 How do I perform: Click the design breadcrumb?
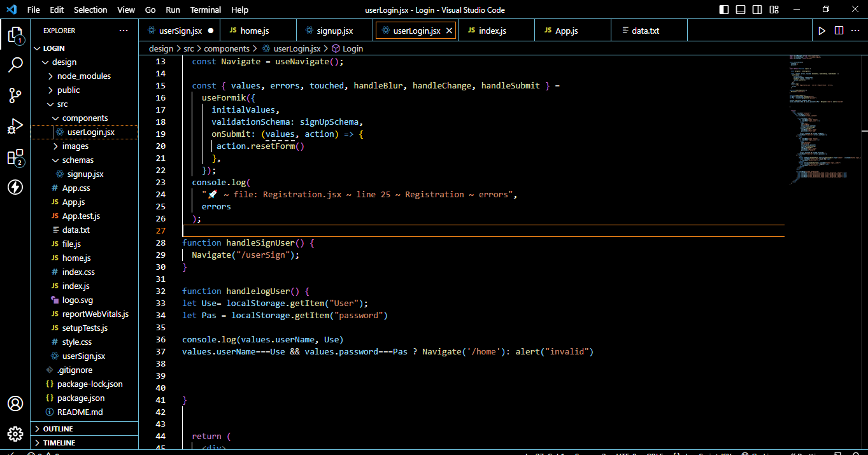pyautogui.click(x=161, y=48)
